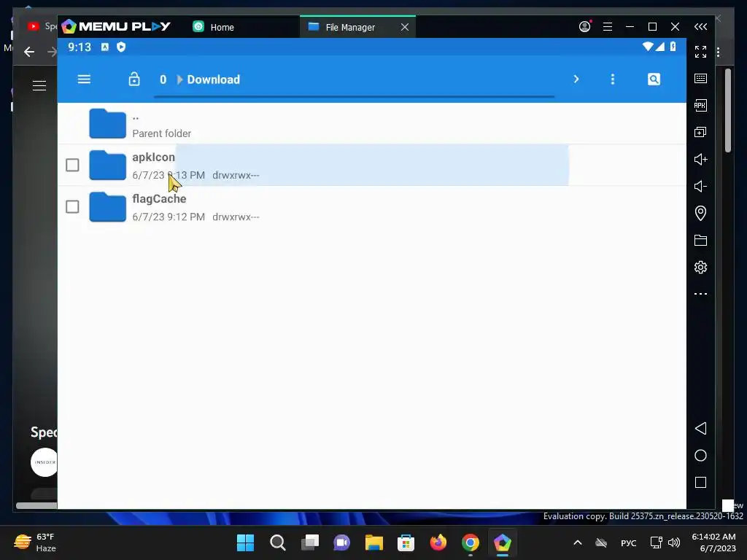Switch the РУС input language
This screenshot has width=747, height=560.
coord(628,542)
